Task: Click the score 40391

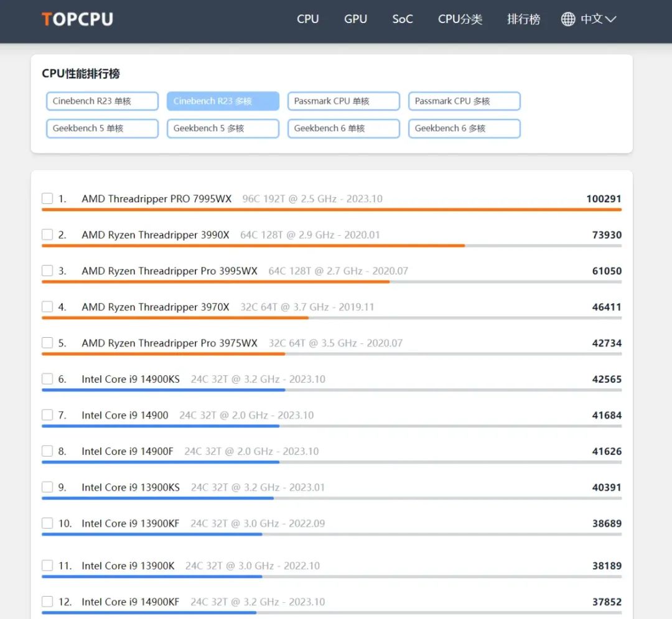Action: [x=607, y=487]
